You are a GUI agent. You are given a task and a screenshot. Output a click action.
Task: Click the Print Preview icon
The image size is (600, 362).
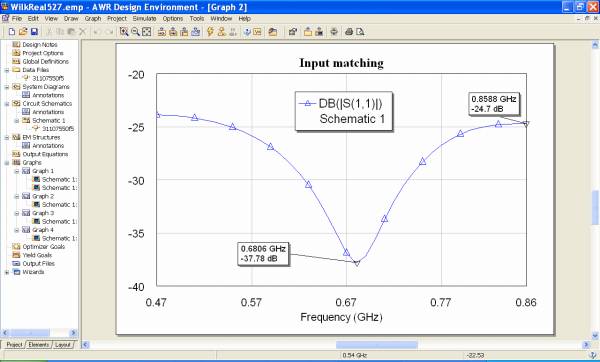coord(360,32)
